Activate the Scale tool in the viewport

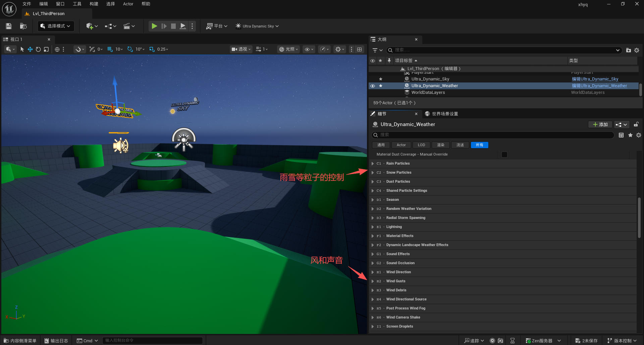(46, 49)
